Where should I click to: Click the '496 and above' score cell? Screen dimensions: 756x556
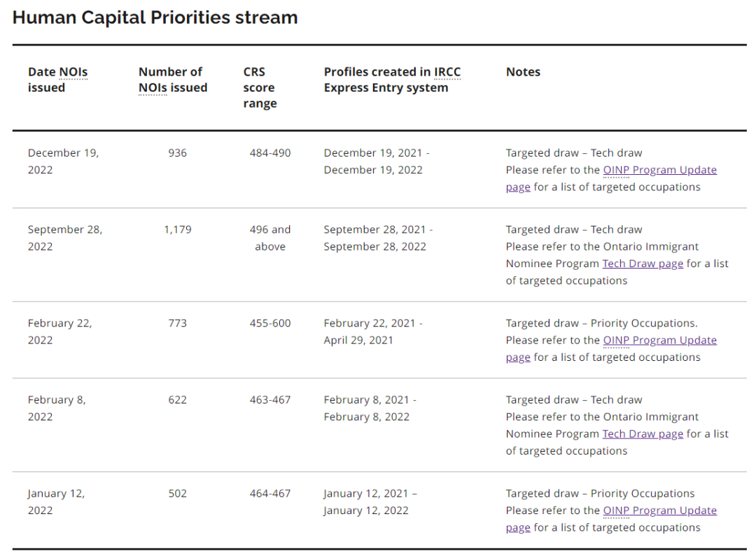point(269,238)
